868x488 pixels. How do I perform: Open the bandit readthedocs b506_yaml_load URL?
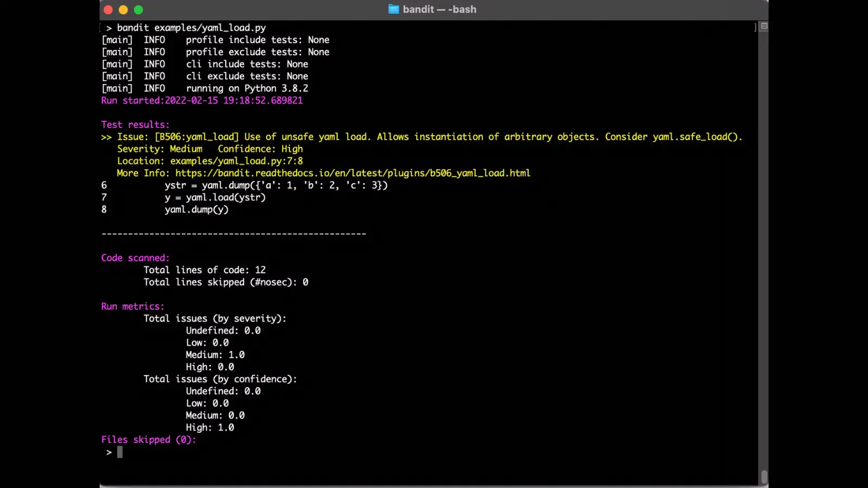[x=353, y=173]
